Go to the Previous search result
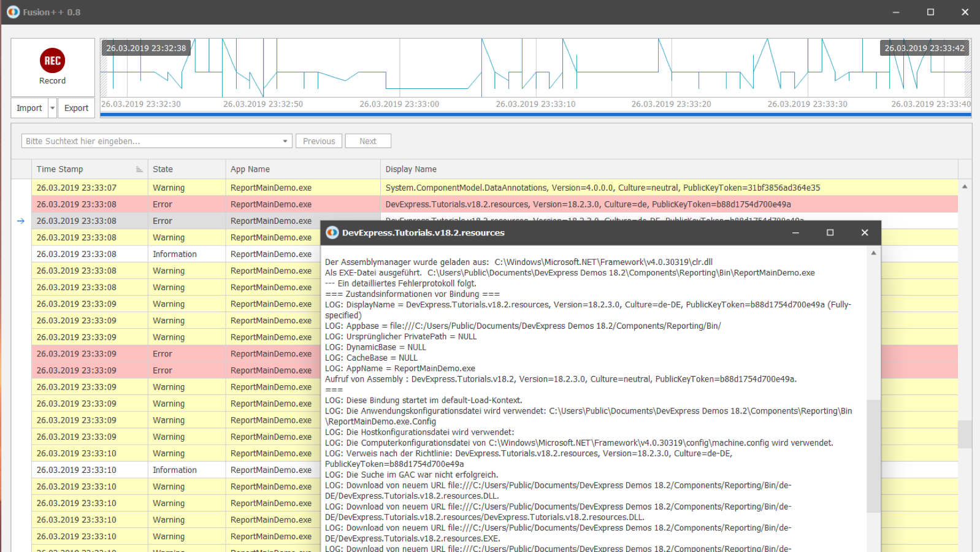 point(319,141)
